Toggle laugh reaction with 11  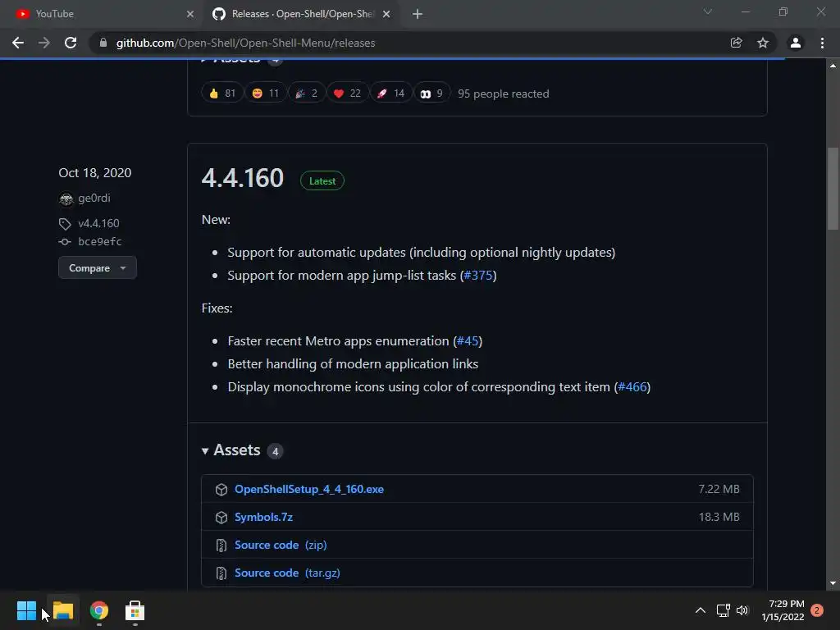[x=265, y=94]
